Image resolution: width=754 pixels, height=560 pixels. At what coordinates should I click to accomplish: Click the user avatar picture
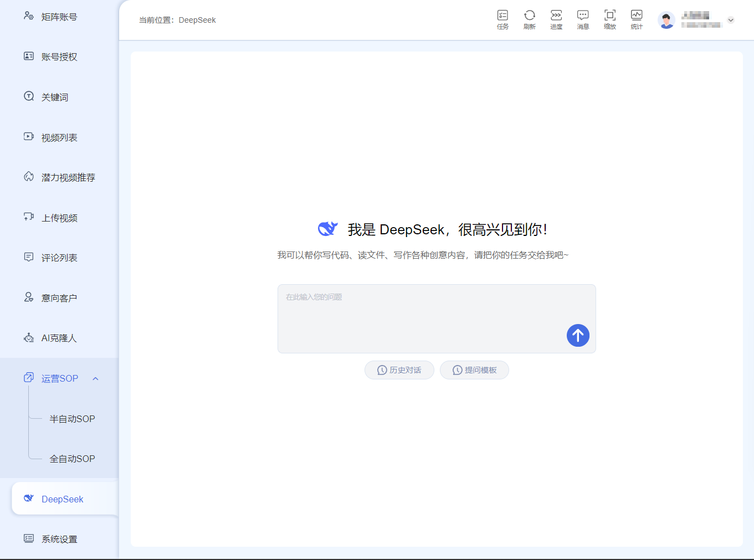[666, 20]
